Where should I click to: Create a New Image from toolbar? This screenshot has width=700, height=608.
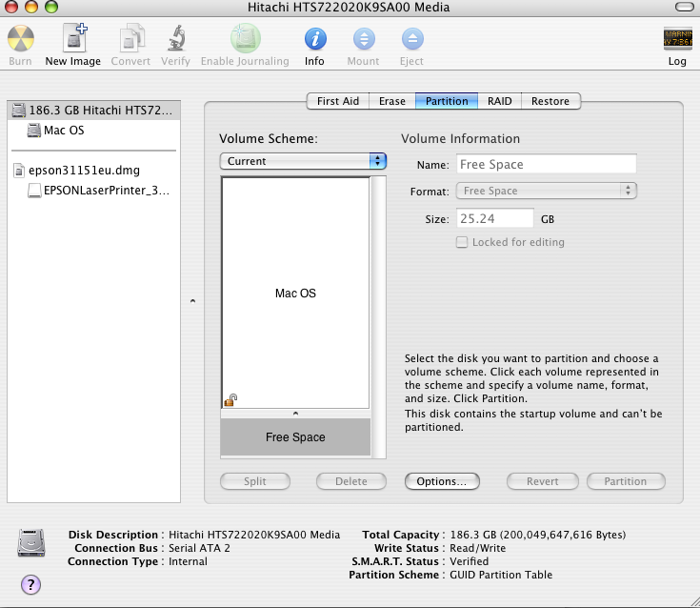tap(74, 38)
